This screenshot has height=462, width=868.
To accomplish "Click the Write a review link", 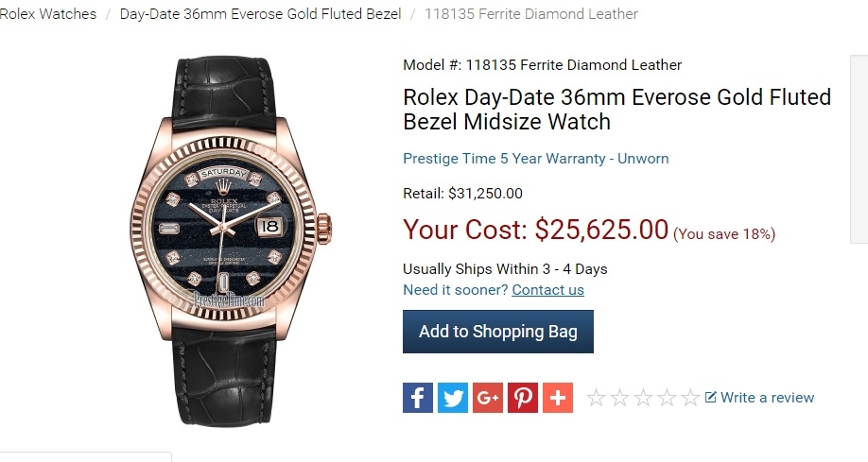I will click(767, 398).
